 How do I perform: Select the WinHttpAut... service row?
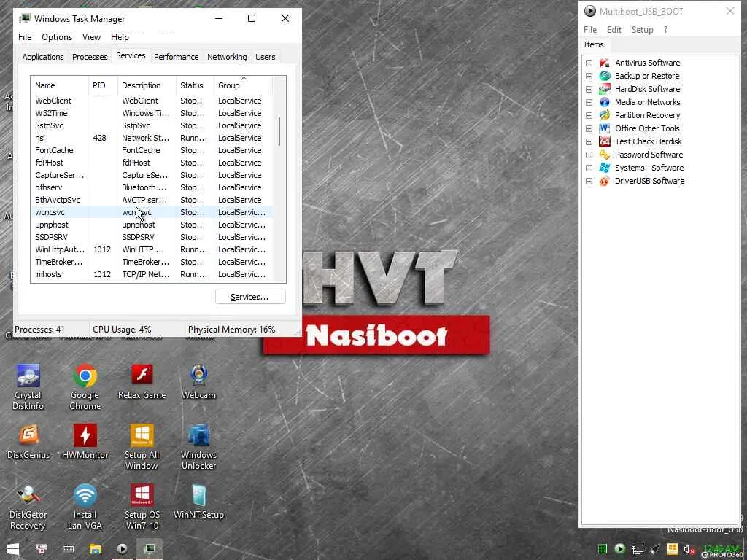[152, 249]
